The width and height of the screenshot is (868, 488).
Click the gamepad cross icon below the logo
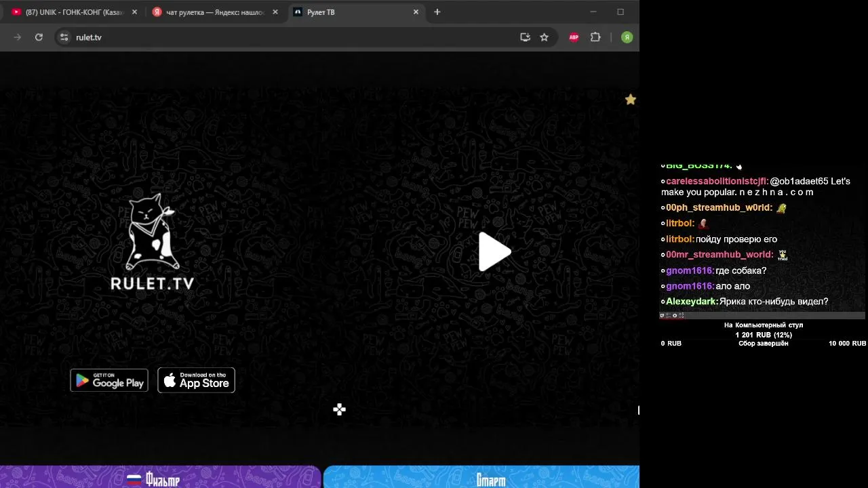coord(340,409)
